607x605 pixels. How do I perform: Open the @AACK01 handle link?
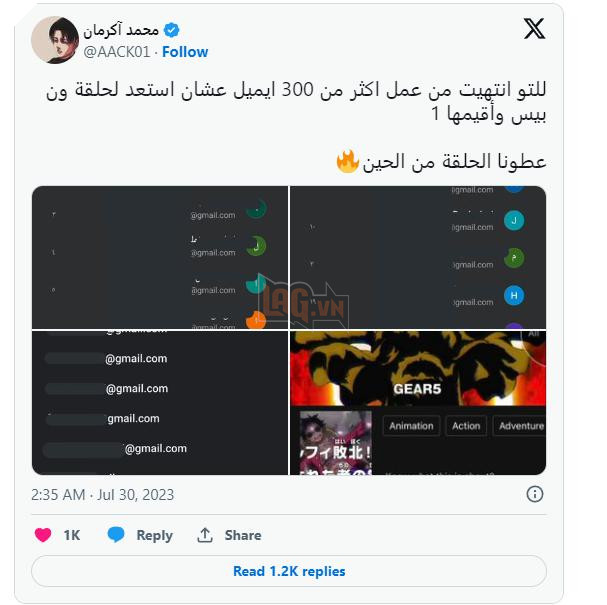click(x=117, y=52)
